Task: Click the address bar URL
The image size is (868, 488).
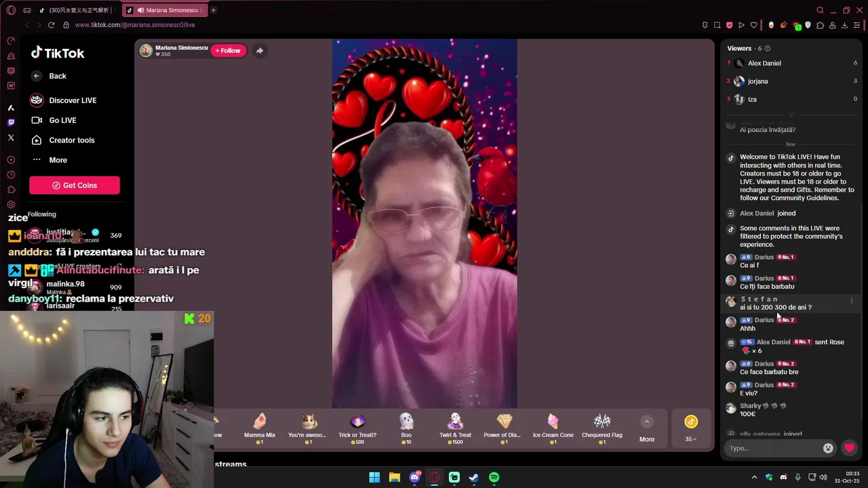Action: click(135, 25)
